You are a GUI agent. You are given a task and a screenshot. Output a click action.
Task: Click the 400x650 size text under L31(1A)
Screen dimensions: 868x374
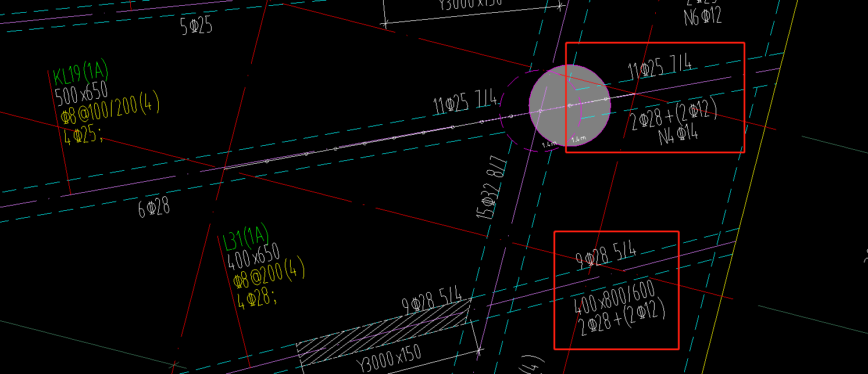click(253, 256)
